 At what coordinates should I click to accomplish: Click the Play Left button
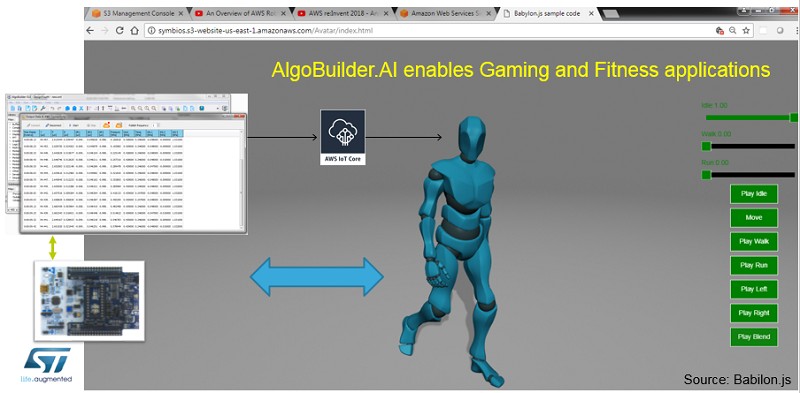click(x=754, y=289)
